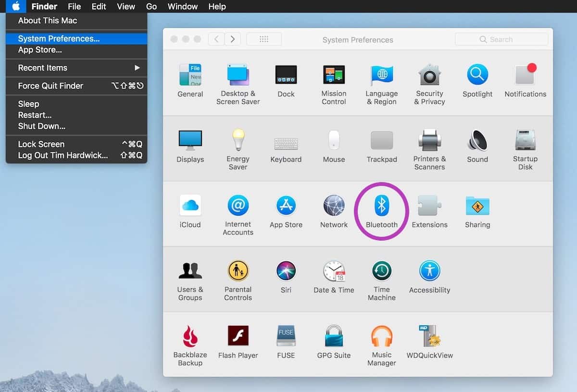Open the Mouse preferences pane
The height and width of the screenshot is (392, 577).
click(x=334, y=146)
